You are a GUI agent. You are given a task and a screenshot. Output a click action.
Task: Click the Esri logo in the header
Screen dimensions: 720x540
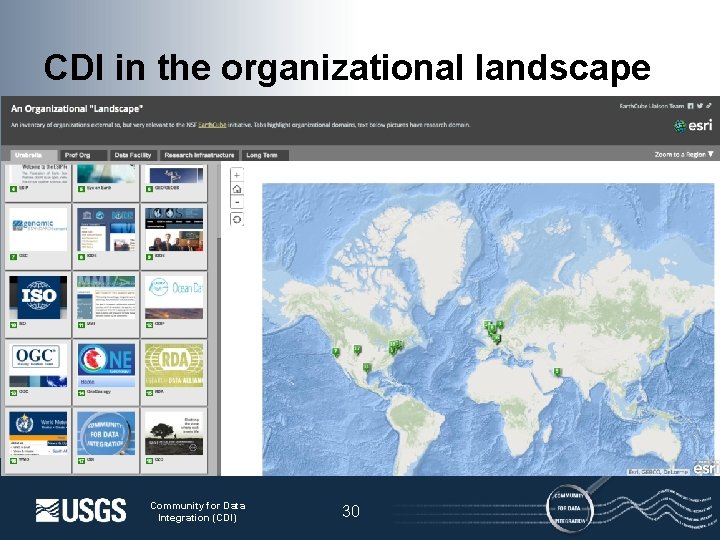pyautogui.click(x=693, y=125)
